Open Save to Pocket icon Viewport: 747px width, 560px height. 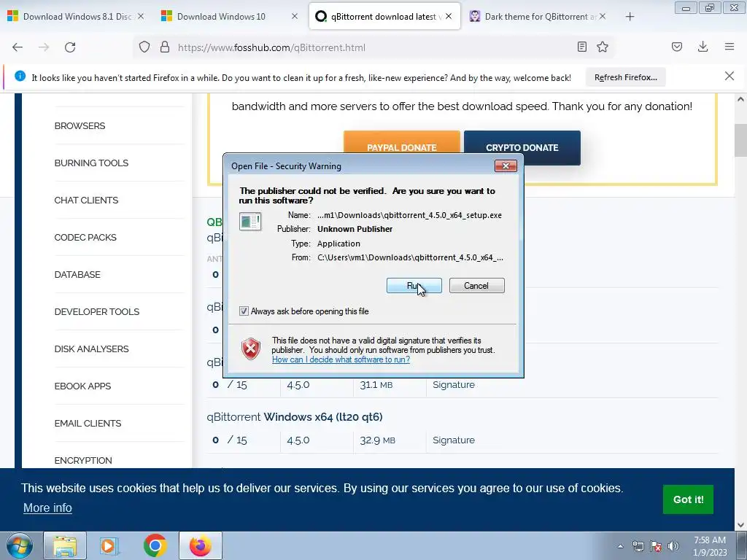coord(677,47)
